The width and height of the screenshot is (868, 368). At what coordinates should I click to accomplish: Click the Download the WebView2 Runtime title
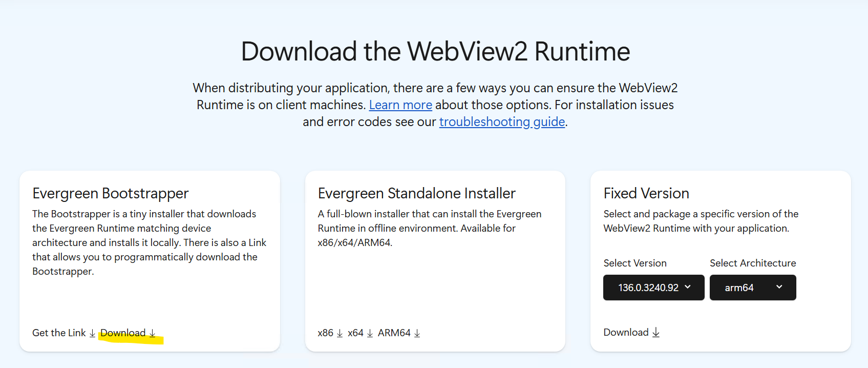click(435, 51)
